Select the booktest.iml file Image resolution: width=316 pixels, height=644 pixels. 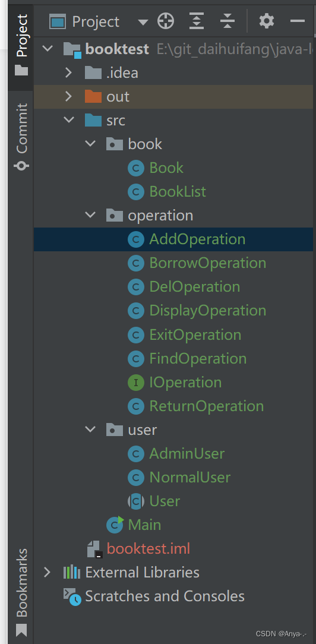coord(148,549)
